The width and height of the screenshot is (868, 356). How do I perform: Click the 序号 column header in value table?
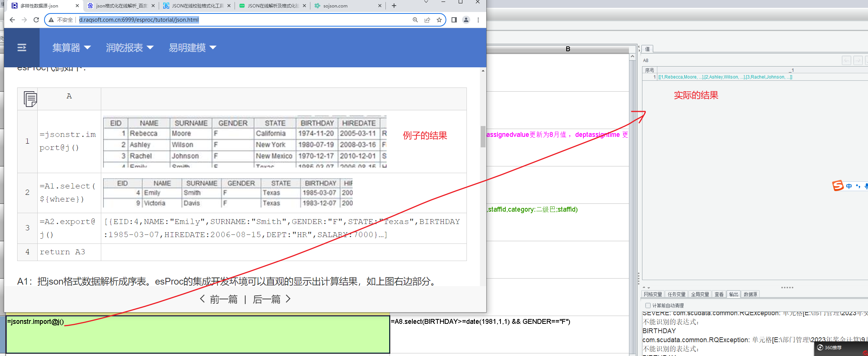tap(650, 70)
